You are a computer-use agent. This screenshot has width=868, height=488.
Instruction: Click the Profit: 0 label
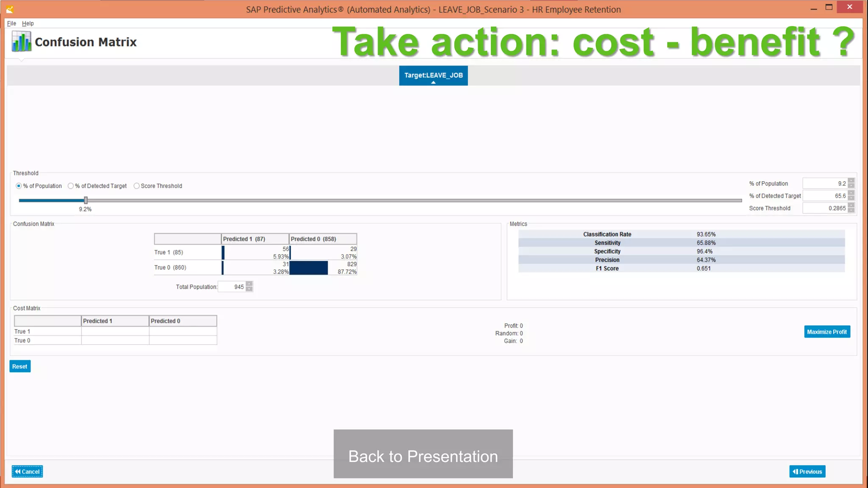point(513,326)
